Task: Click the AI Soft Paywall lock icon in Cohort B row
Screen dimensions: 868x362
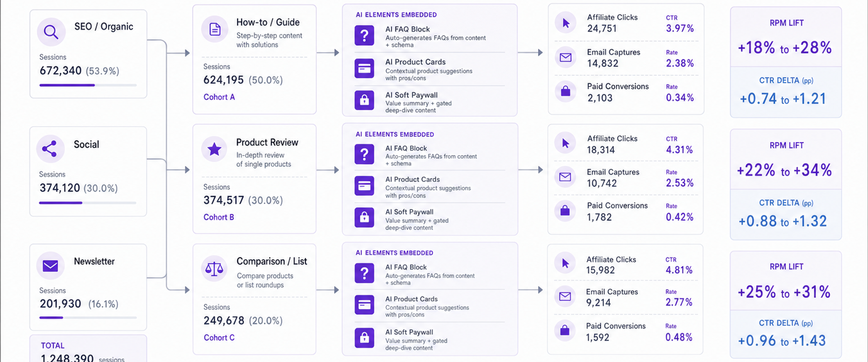Action: (364, 218)
